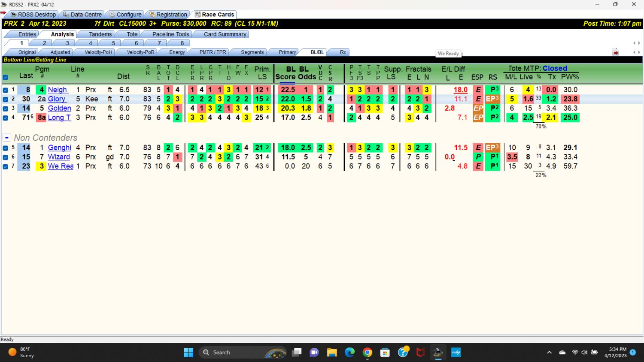Toggle the checkbox for horse Genghi
The width and height of the screenshot is (644, 362).
6,148
